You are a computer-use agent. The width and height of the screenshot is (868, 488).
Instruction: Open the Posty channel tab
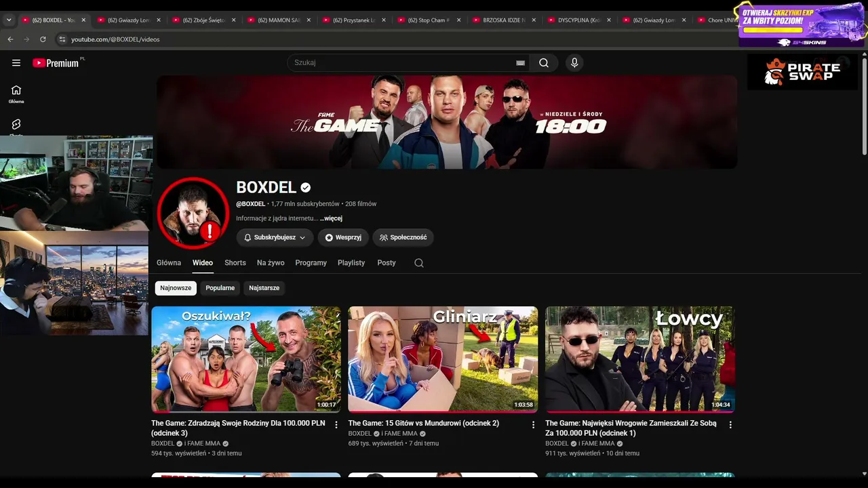click(x=387, y=263)
